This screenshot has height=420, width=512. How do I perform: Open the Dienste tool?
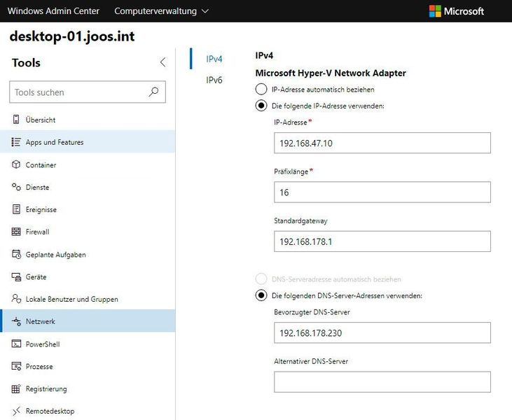click(88, 187)
